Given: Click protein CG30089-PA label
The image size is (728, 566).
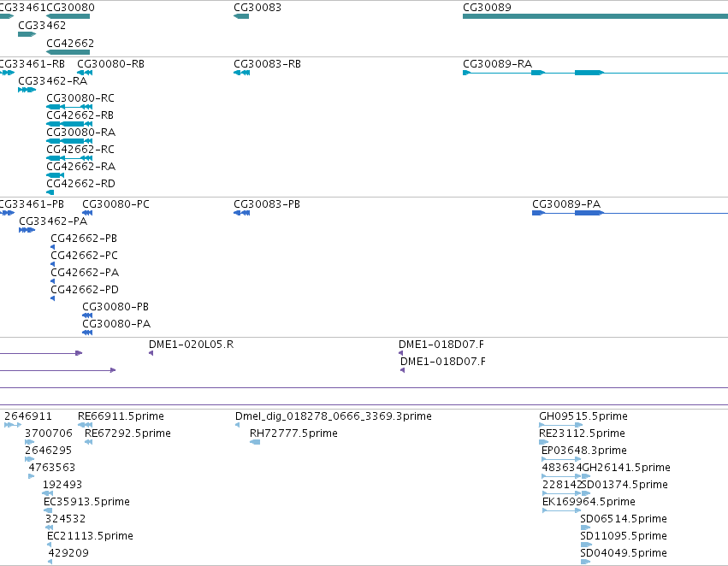Looking at the screenshot, I should pos(566,204).
